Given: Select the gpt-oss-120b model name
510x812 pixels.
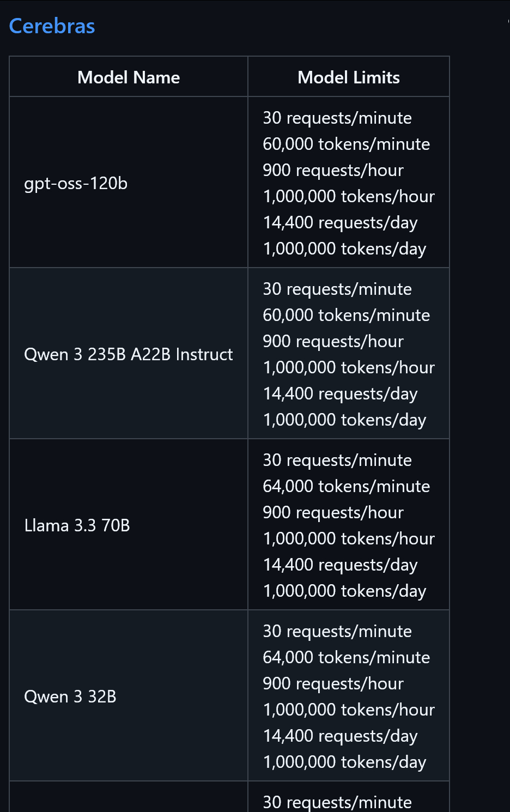Looking at the screenshot, I should pyautogui.click(x=76, y=183).
